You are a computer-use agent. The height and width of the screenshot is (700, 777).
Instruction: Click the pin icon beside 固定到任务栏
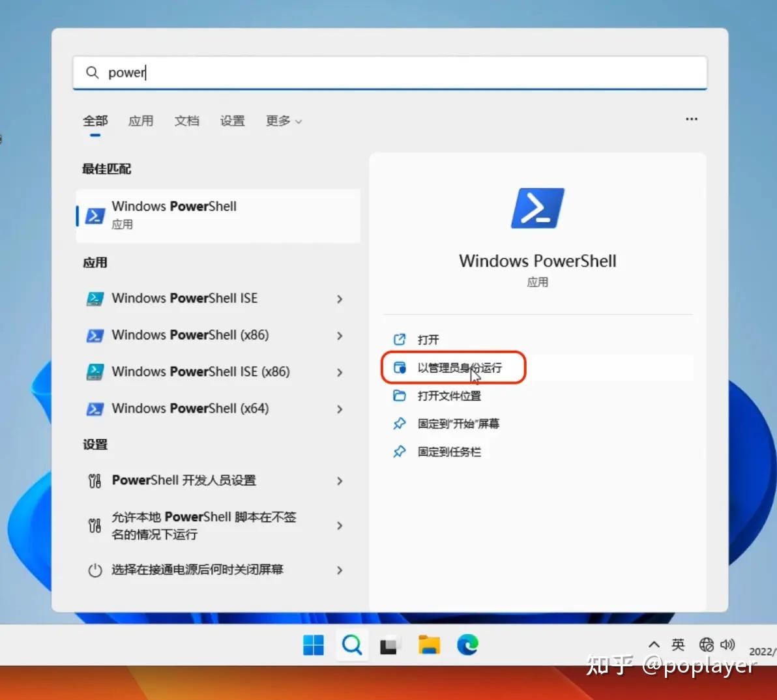400,452
